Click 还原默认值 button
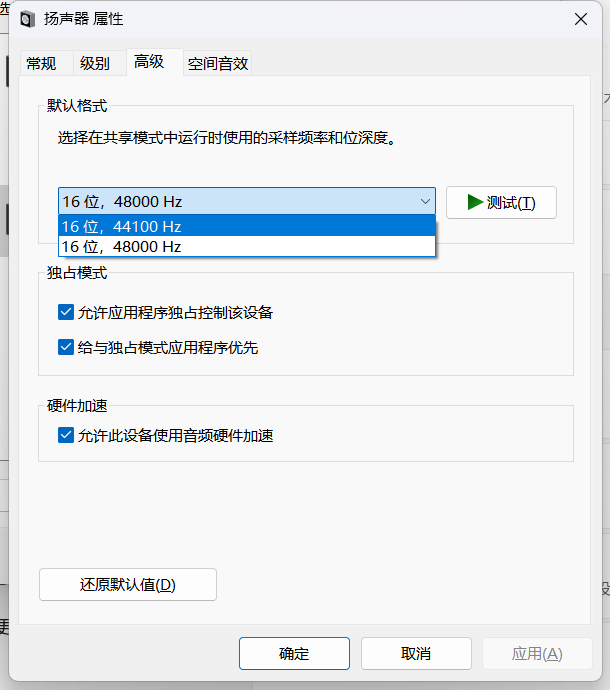Image resolution: width=610 pixels, height=690 pixels. coord(128,585)
